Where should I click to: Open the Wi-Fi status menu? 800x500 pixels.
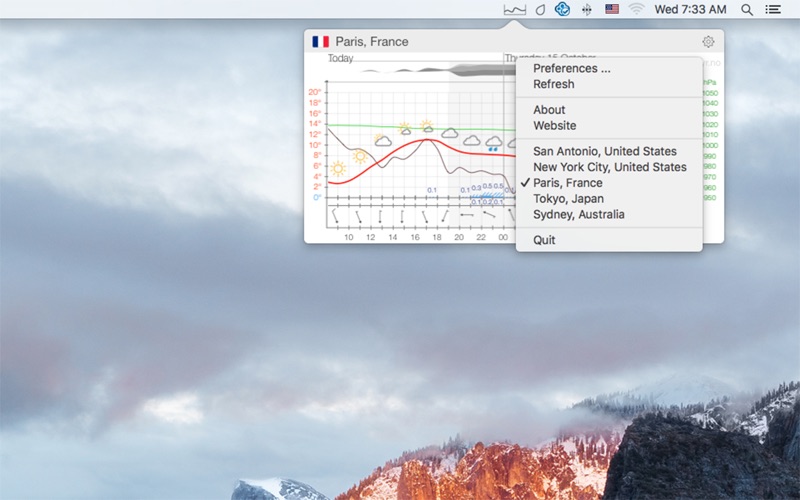coord(636,9)
